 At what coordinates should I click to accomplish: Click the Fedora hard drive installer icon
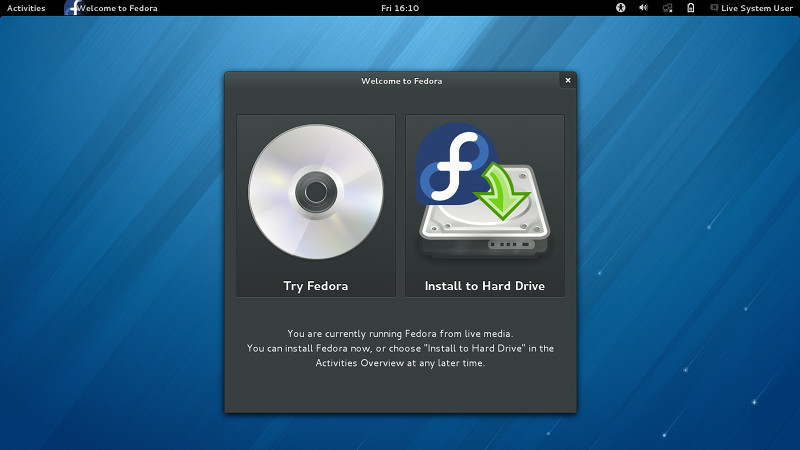click(x=483, y=190)
